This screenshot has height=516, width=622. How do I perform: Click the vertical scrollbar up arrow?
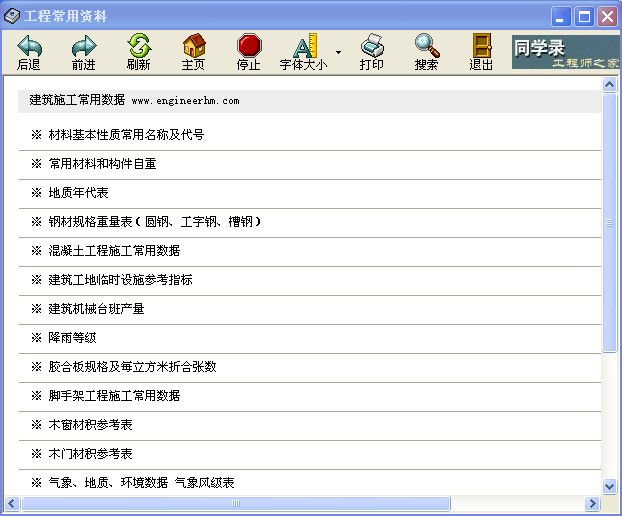(x=609, y=84)
